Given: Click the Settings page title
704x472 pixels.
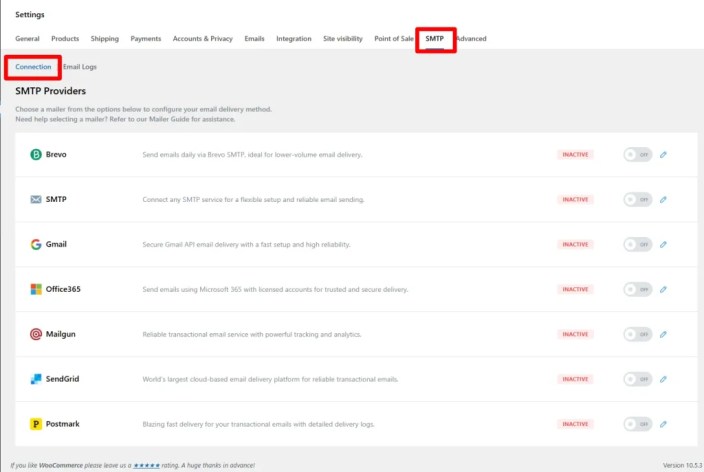Looking at the screenshot, I should pyautogui.click(x=30, y=15).
